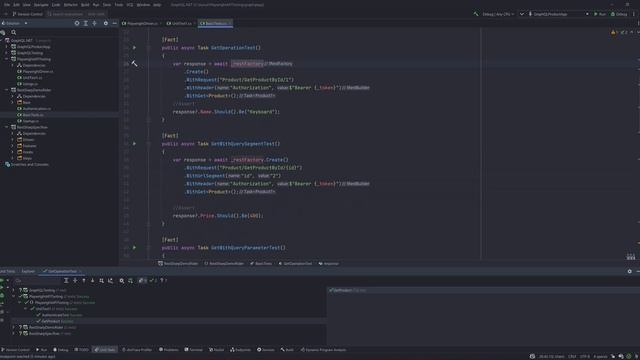Open the NuGet tool window from the bottom bar
Screen dimensions: 640x360
[x=217, y=350]
